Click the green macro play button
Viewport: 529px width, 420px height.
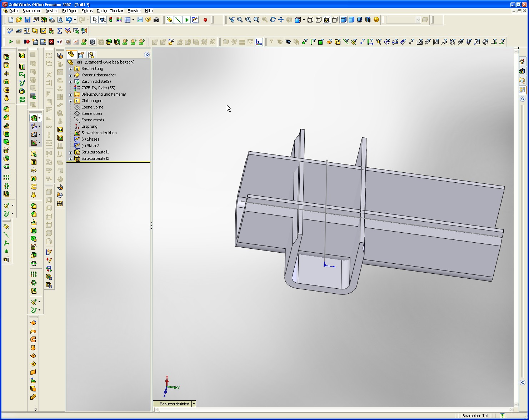click(x=10, y=42)
